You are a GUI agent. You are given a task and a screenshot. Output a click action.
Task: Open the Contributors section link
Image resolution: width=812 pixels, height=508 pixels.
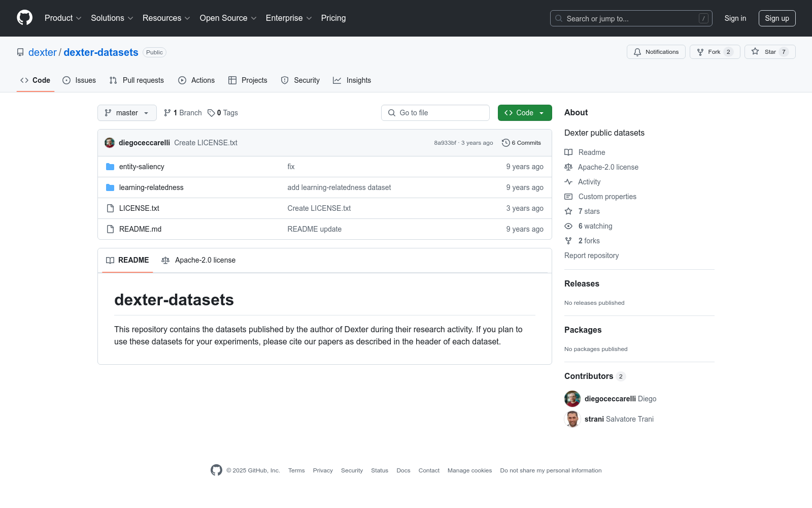595,376
